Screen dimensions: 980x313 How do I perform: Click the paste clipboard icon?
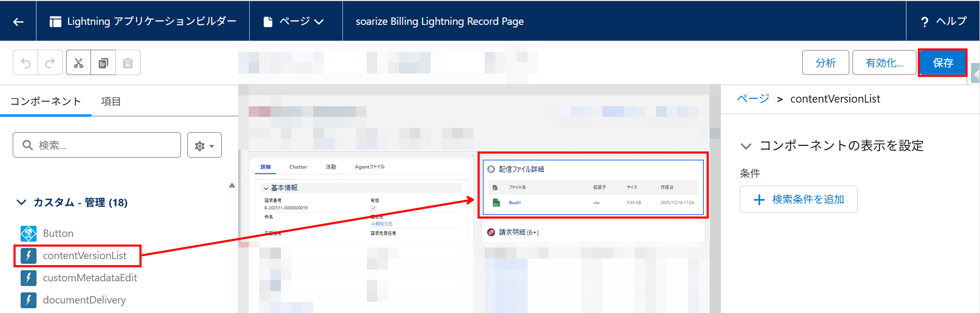[128, 63]
